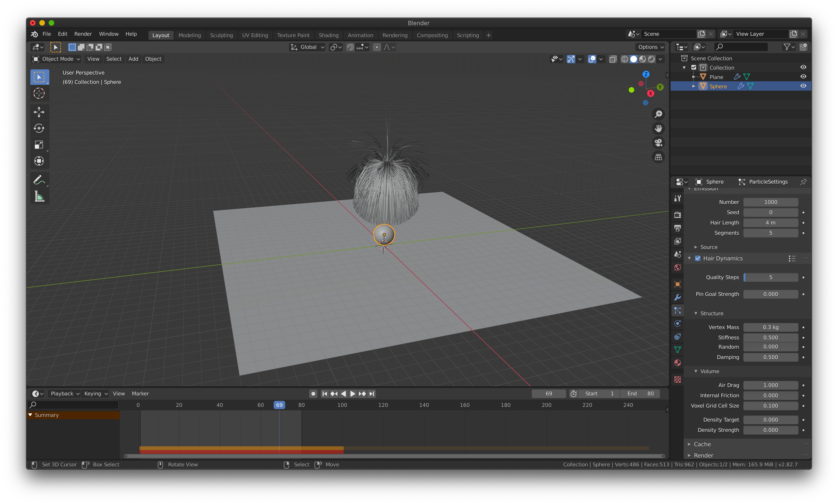Open the Modifier wrench properties tab

point(677,297)
